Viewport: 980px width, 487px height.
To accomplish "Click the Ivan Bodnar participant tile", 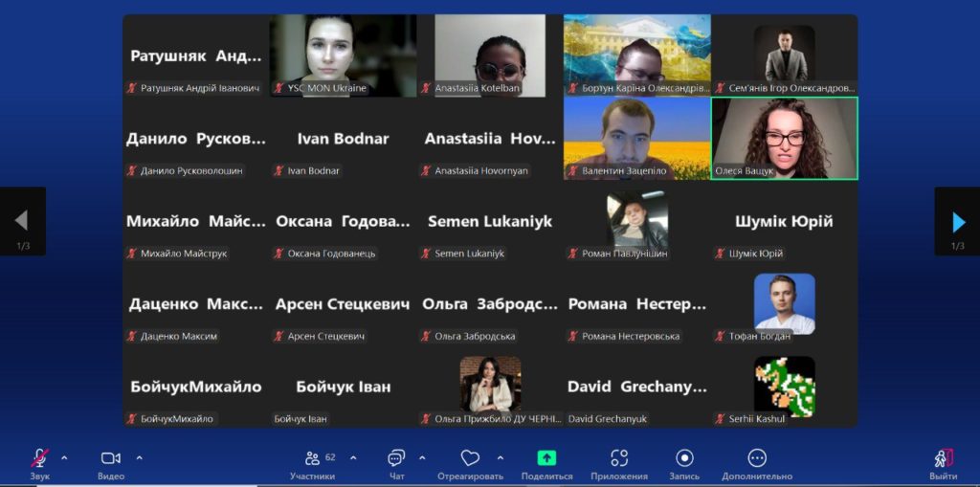I will click(x=343, y=139).
